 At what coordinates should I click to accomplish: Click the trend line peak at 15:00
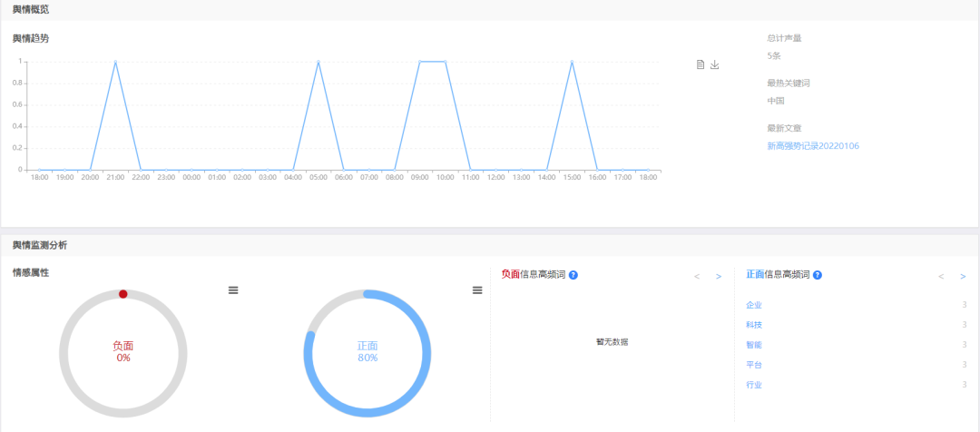point(572,62)
